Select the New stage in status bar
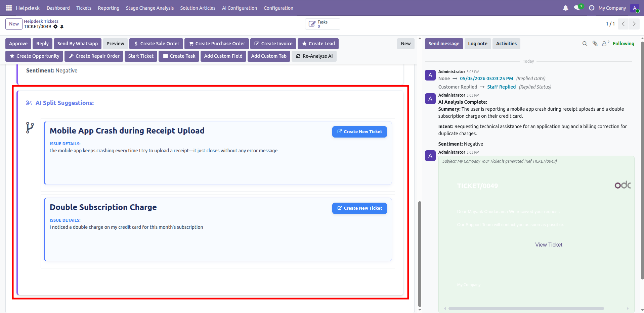Image resolution: width=644 pixels, height=313 pixels. coord(406,44)
